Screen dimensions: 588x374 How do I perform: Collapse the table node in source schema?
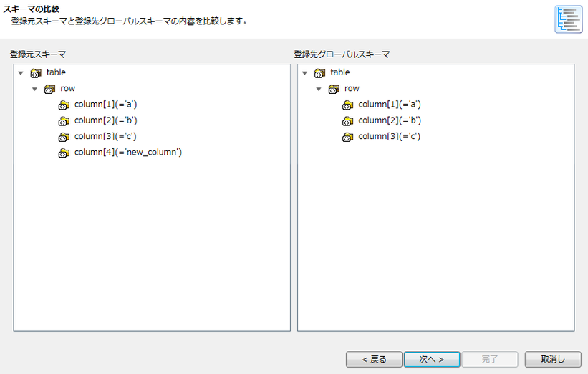[21, 73]
